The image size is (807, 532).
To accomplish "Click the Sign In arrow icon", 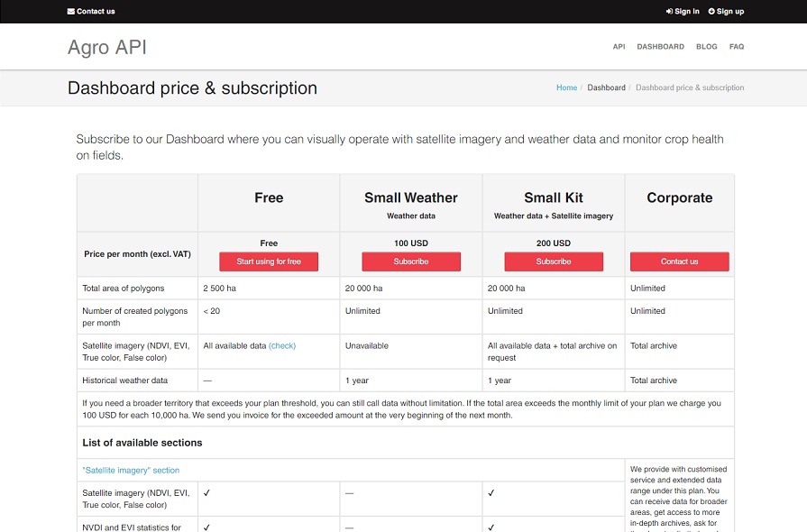I will click(x=669, y=12).
